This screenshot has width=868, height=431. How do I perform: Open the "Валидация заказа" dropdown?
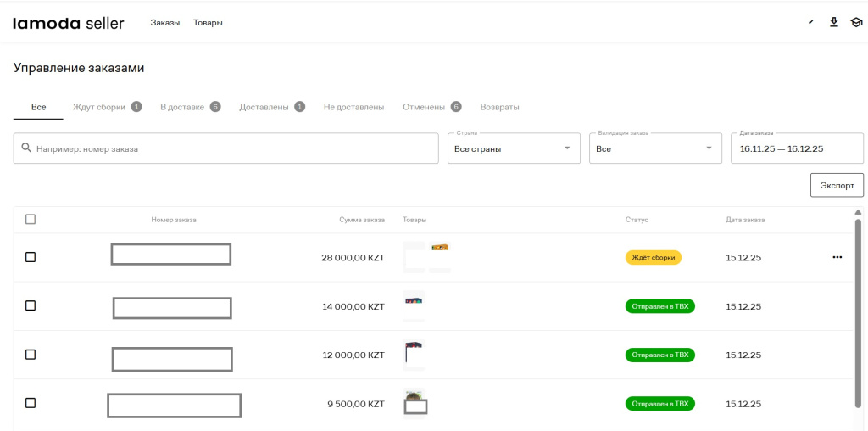(655, 148)
